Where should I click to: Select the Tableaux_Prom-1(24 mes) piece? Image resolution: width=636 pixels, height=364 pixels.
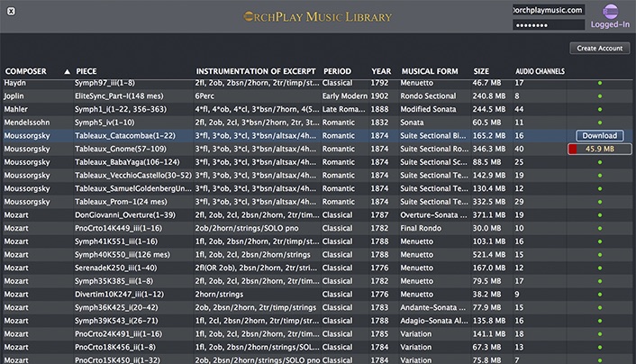121,202
